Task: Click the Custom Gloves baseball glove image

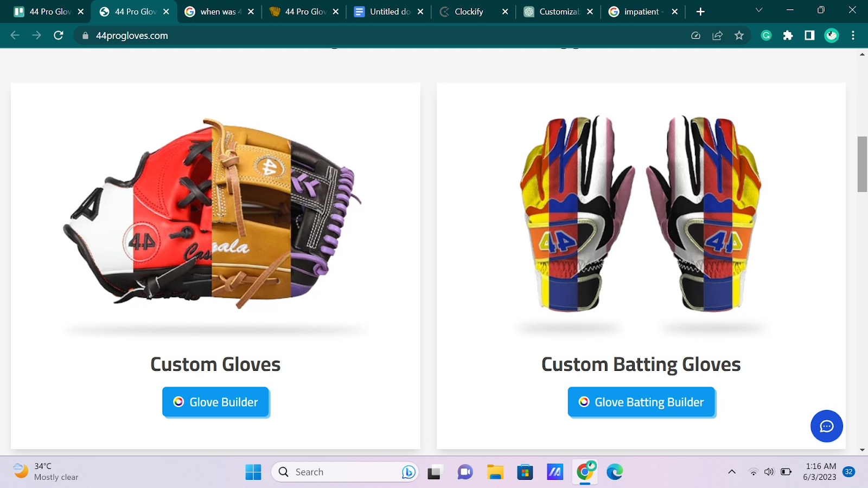Action: (x=213, y=213)
